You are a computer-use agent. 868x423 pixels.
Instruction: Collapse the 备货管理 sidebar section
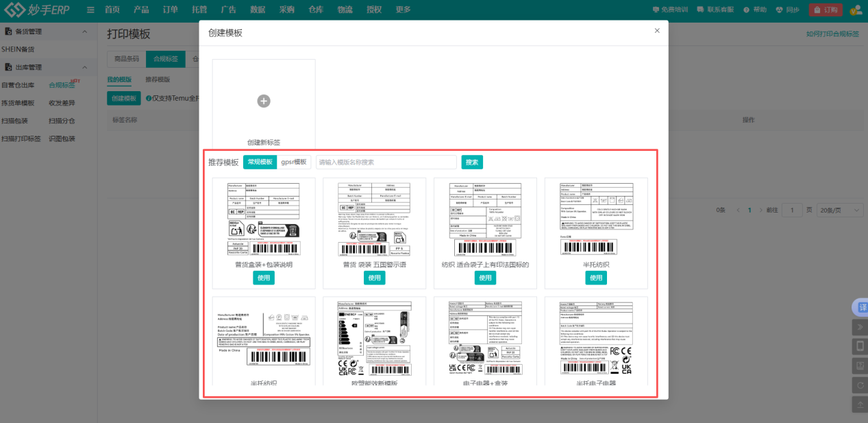pos(84,32)
